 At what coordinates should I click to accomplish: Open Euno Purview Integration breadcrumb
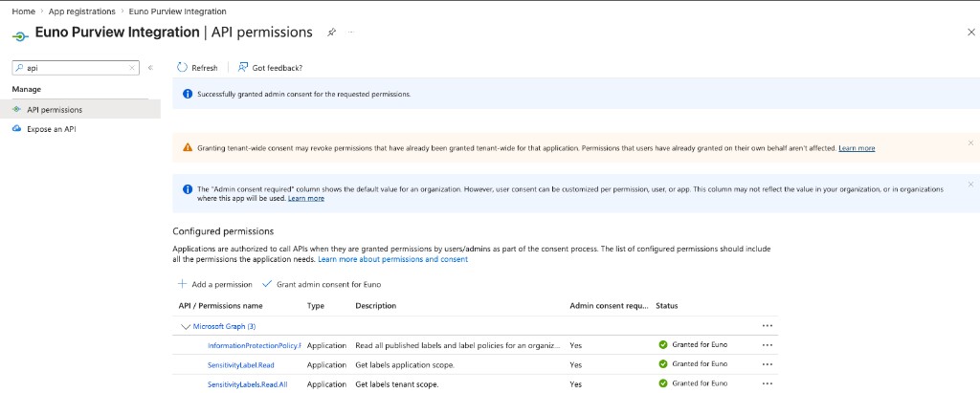point(177,11)
